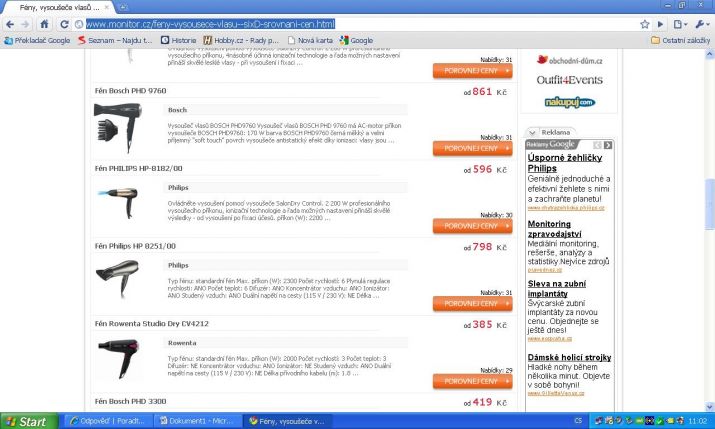Open Fén Bosch PHD 9760 product title
This screenshot has height=429, width=715.
[130, 91]
